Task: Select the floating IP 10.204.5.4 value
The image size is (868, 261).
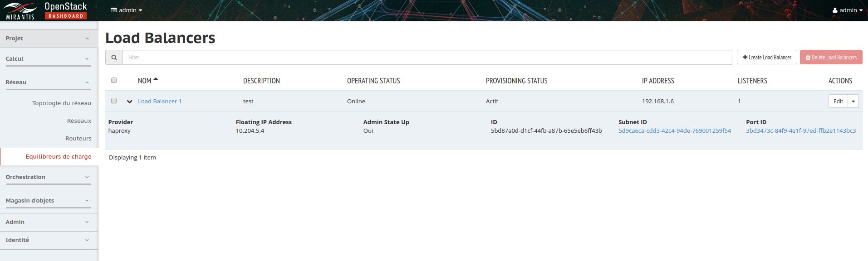Action: 250,130
